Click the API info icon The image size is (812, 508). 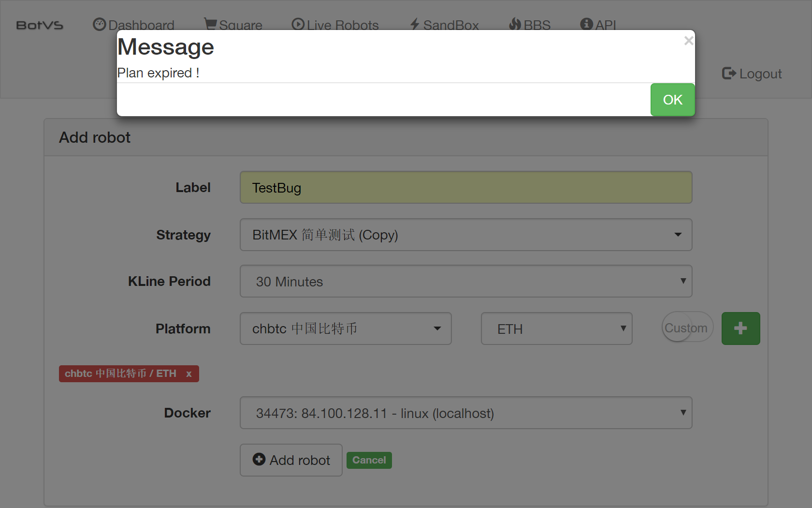[x=586, y=24]
